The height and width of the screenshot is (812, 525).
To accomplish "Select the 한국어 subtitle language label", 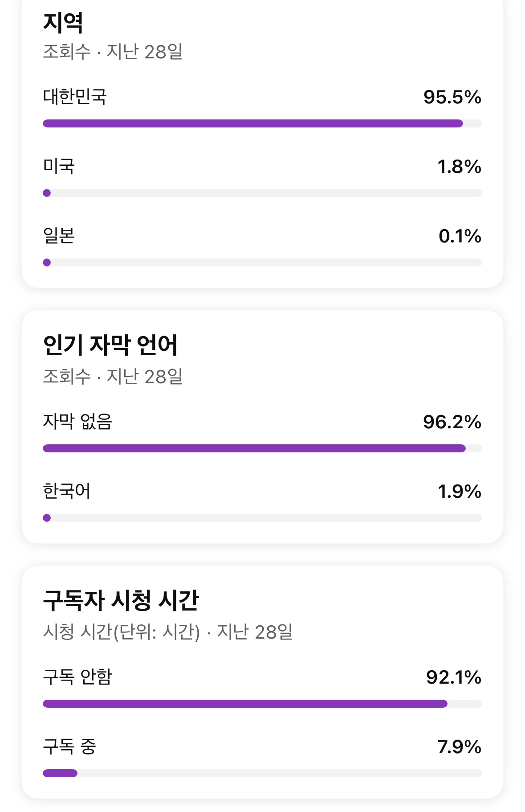I will (x=67, y=491).
